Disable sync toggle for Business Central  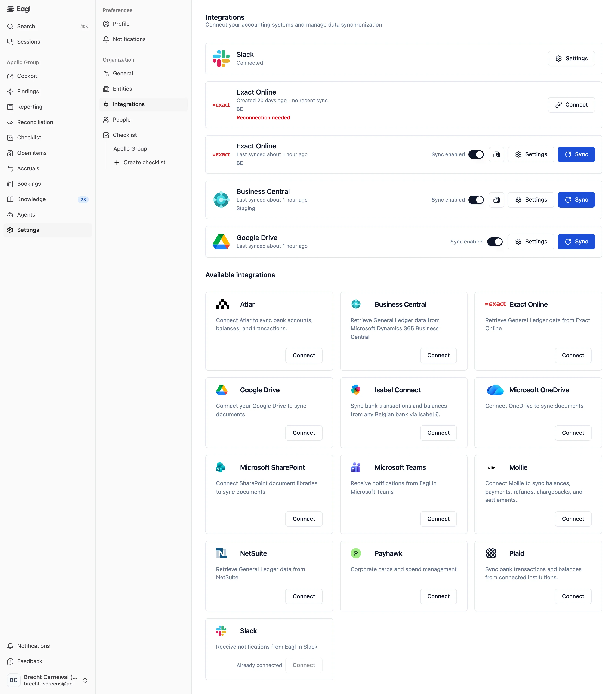[476, 200]
